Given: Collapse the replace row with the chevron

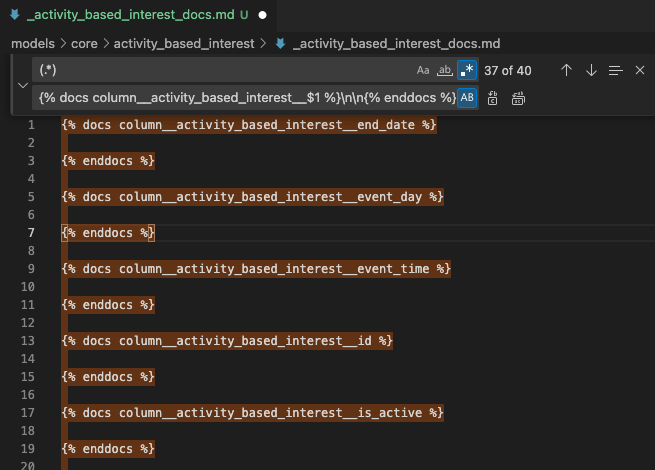Looking at the screenshot, I should pos(23,84).
